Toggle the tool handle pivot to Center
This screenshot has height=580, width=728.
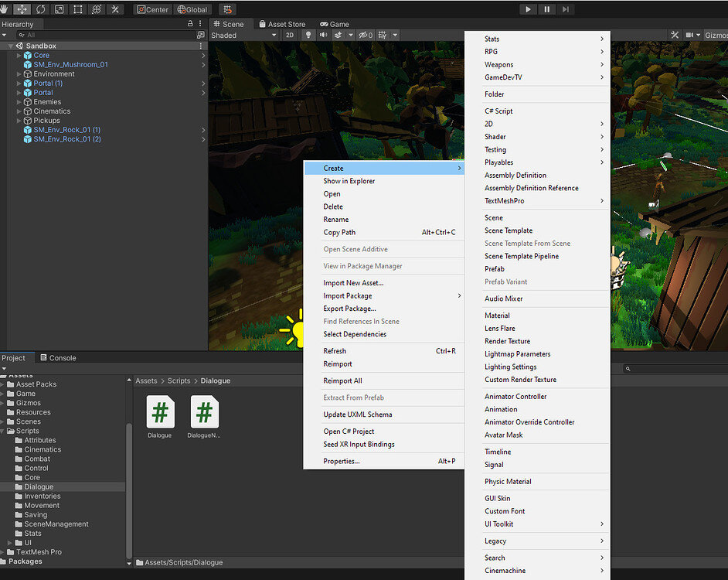click(x=152, y=9)
